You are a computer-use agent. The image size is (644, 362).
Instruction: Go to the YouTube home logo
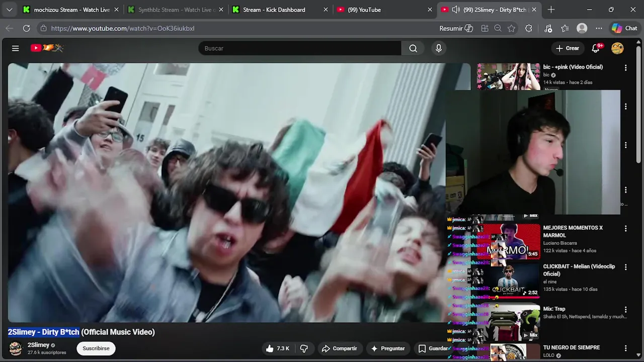coord(47,48)
